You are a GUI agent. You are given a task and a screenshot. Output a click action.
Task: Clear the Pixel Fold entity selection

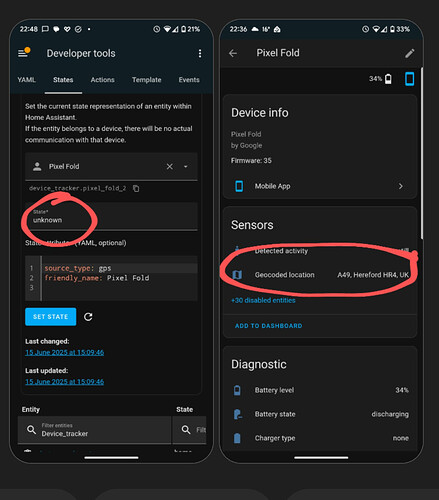170,166
